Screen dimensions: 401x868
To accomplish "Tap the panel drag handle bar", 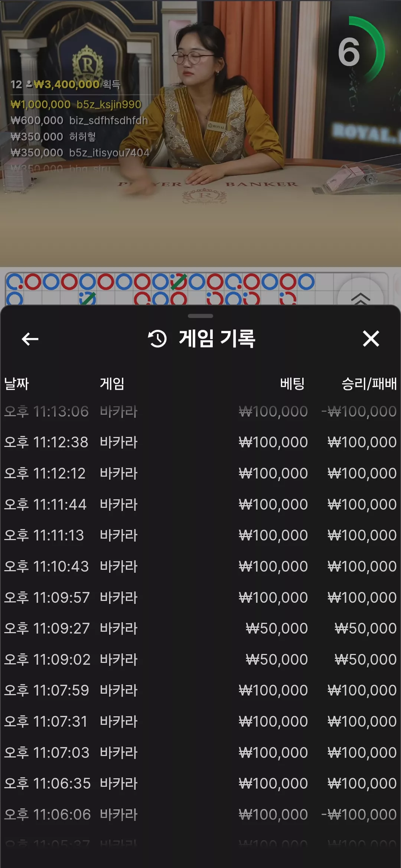I will (200, 316).
